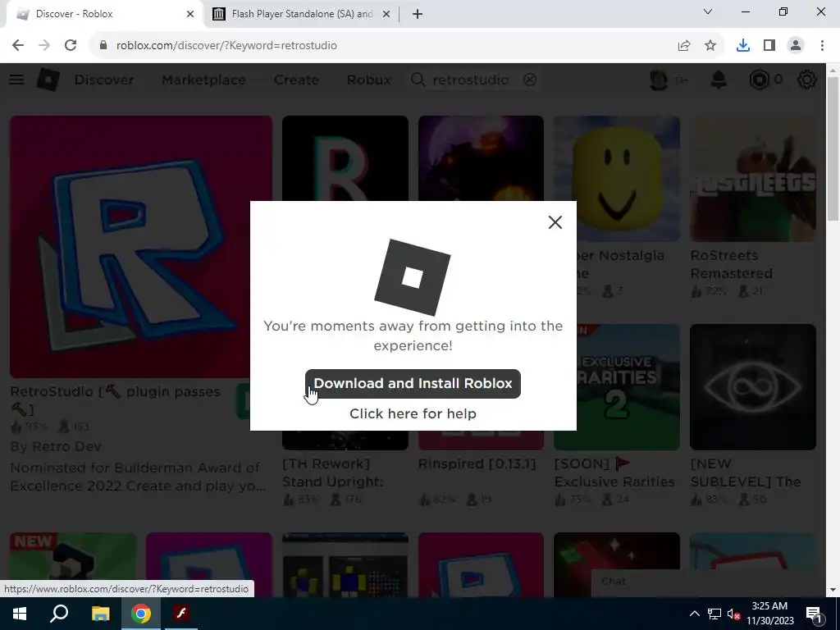Open the Marketplace nav item
Viewport: 840px width, 630px height.
pyautogui.click(x=203, y=80)
